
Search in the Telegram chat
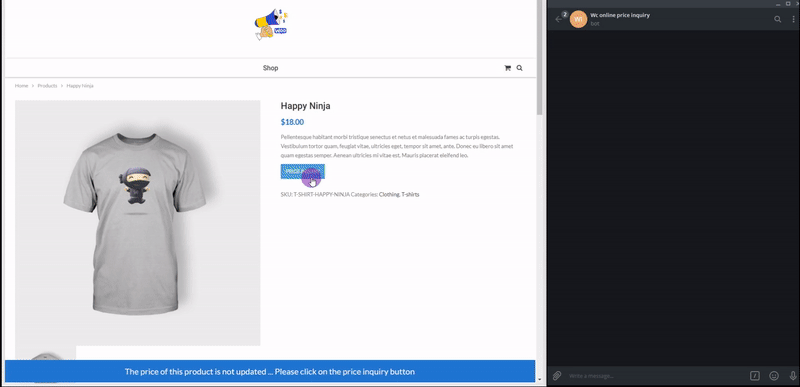click(x=778, y=19)
